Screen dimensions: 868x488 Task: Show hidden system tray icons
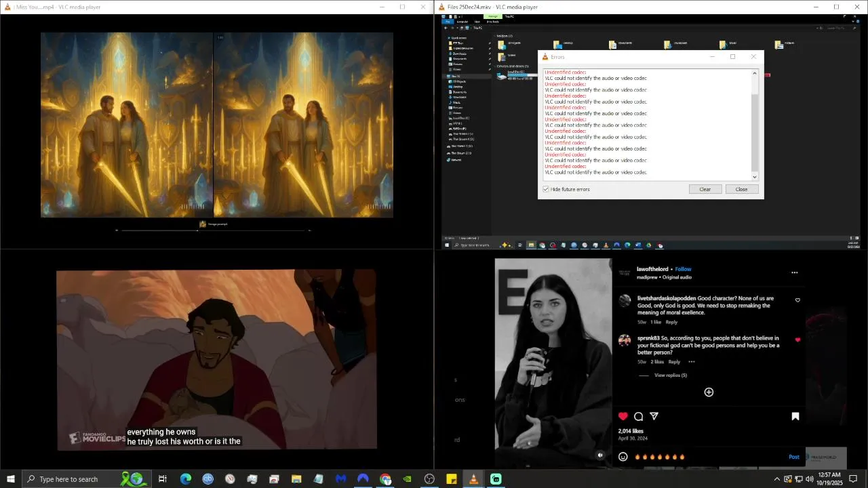click(x=777, y=479)
